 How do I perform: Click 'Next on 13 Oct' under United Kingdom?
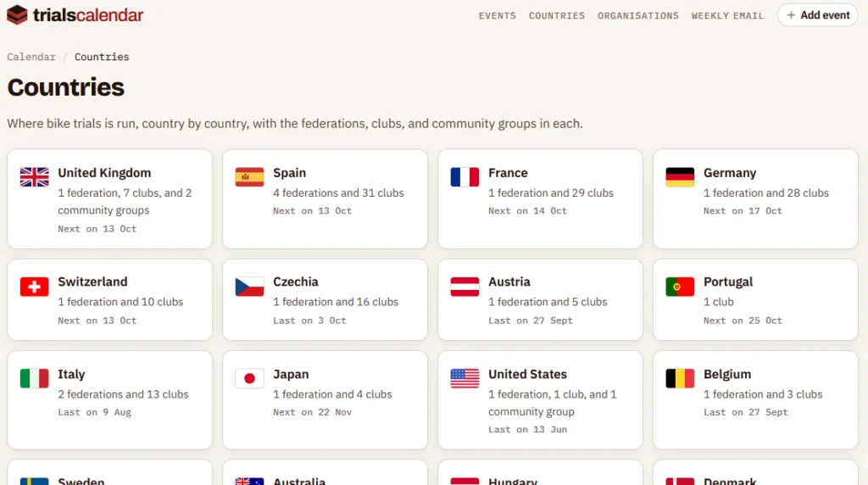(x=97, y=229)
